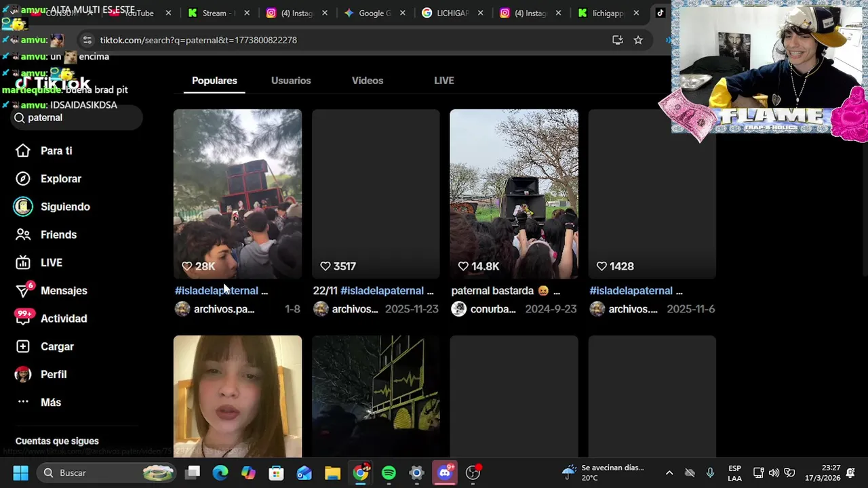Bookmark page with the star icon
Image resolution: width=868 pixels, height=488 pixels.
[x=638, y=40]
